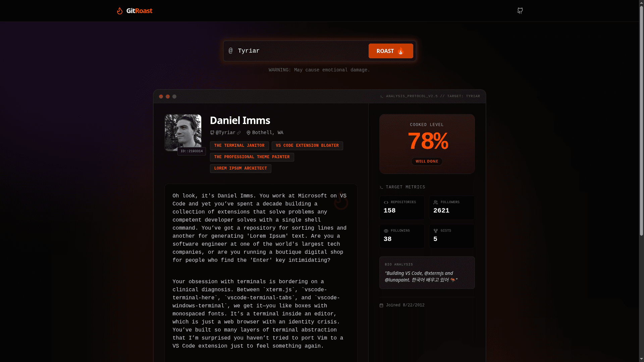
Task: Click the gists count 5
Action: (435, 239)
